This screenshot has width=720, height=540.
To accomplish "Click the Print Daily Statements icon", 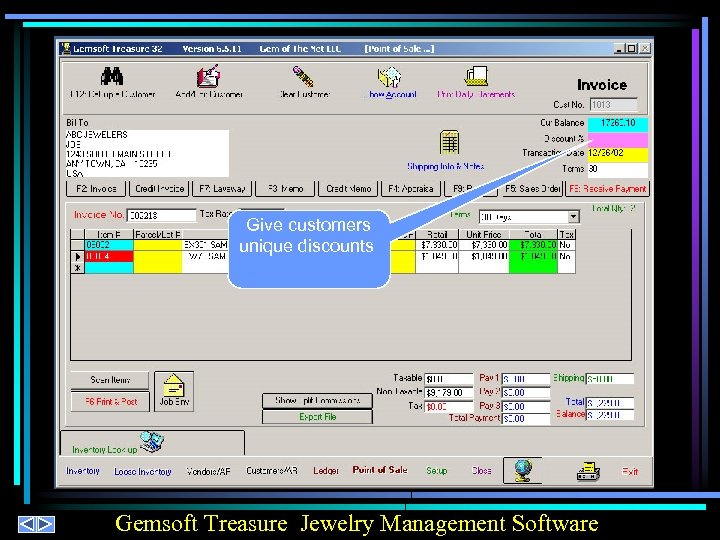I will 476,76.
